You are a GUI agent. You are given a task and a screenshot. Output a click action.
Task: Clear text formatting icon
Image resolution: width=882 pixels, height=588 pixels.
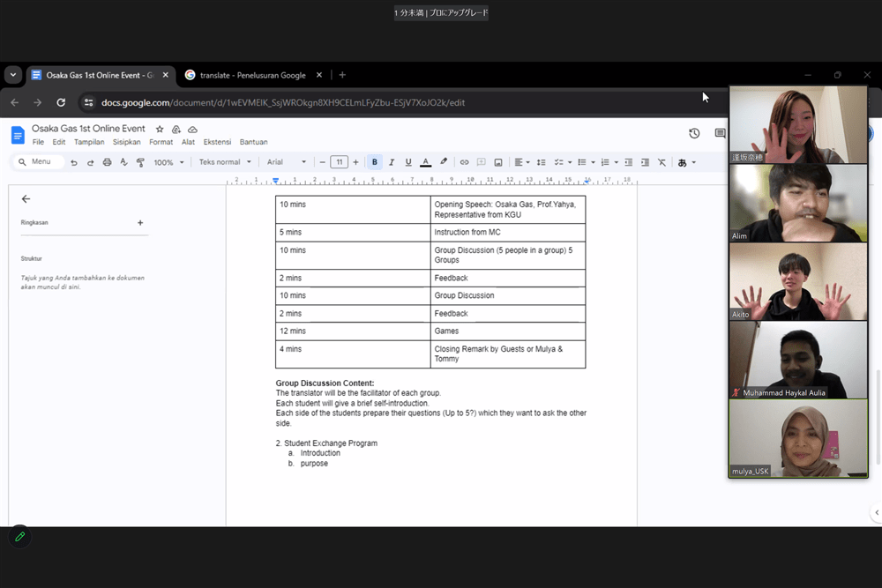point(662,162)
